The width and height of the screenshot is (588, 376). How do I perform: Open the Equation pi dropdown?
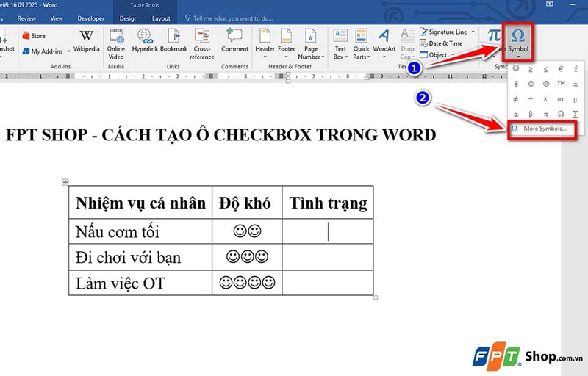(x=494, y=42)
